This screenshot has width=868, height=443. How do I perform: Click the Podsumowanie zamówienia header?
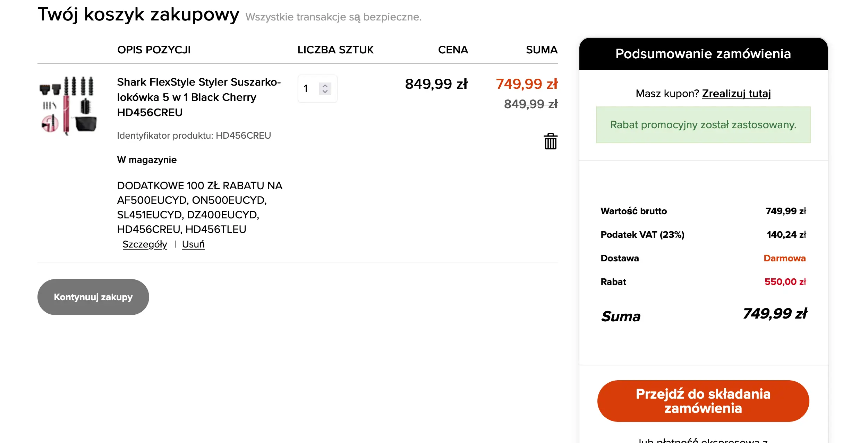[x=703, y=54]
